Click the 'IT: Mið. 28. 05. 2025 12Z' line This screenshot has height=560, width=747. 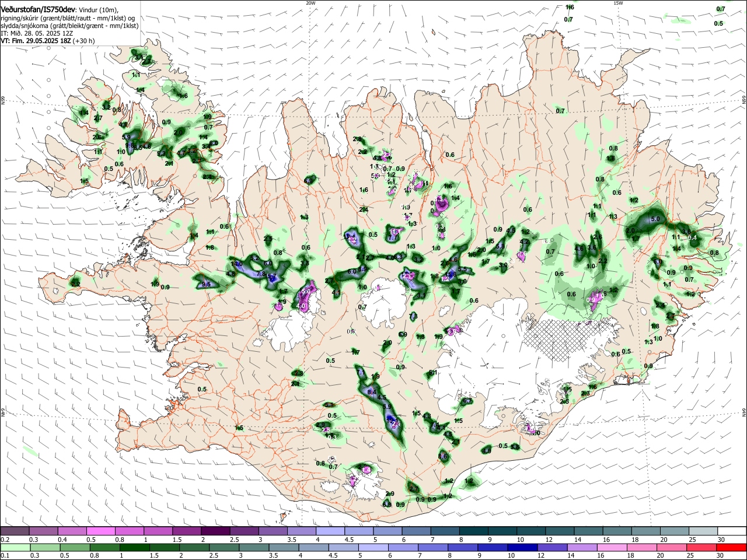pos(37,33)
